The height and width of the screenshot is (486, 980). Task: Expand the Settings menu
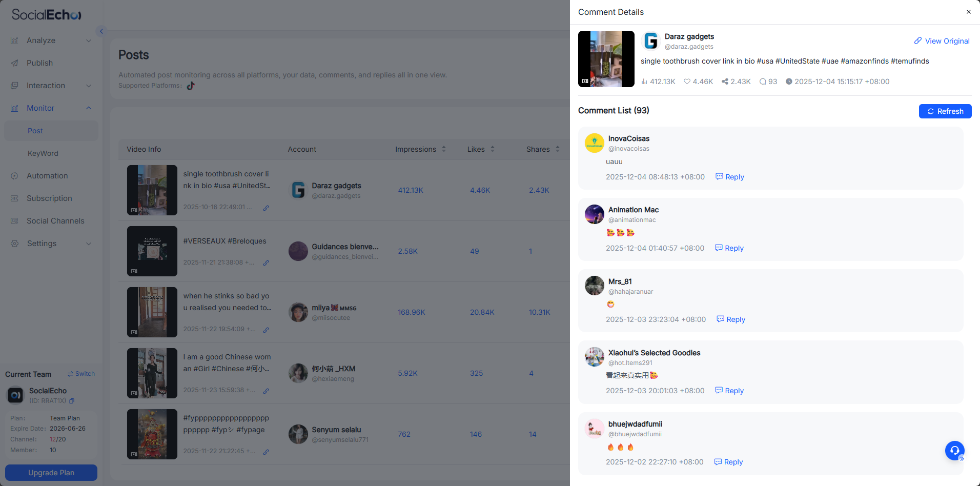tap(51, 244)
